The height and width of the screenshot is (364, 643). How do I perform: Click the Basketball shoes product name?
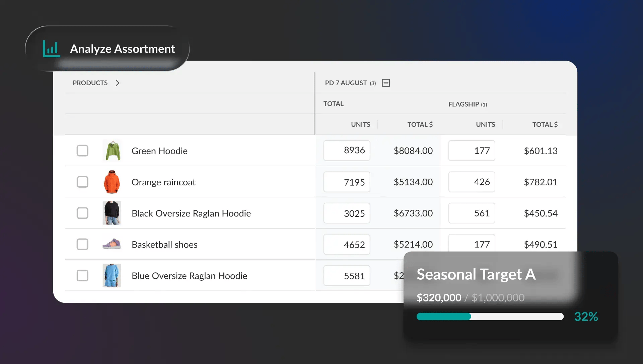point(164,245)
